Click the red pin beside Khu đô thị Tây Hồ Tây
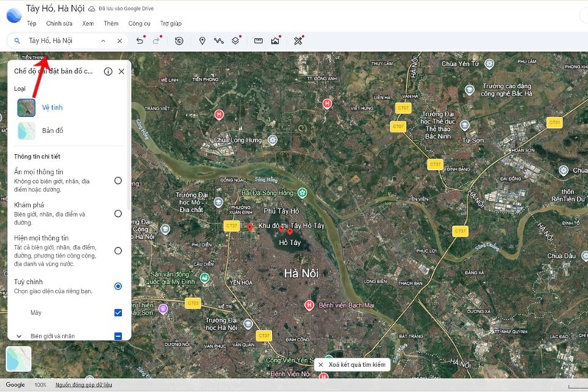Screen dimensions: 588x392 point(250,227)
